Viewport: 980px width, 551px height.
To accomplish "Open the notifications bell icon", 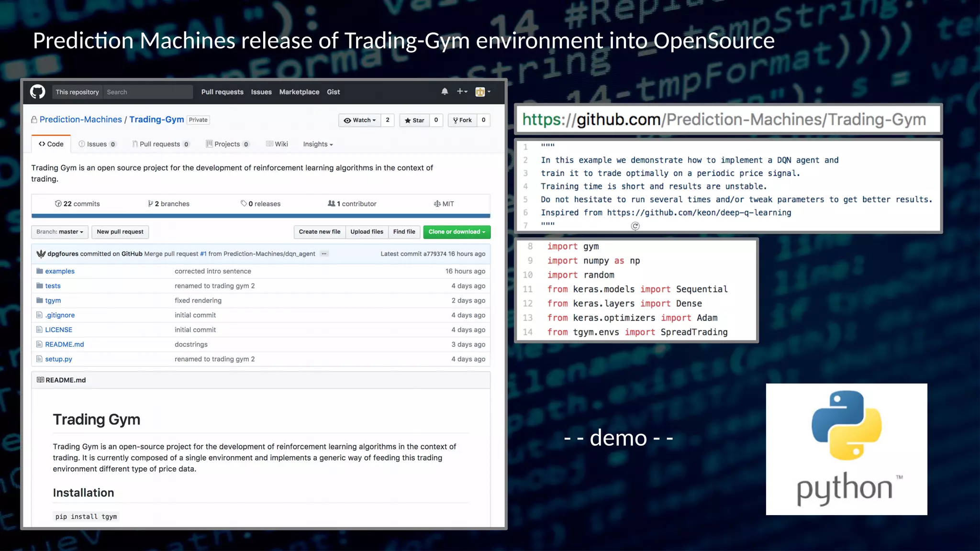I will click(x=445, y=91).
